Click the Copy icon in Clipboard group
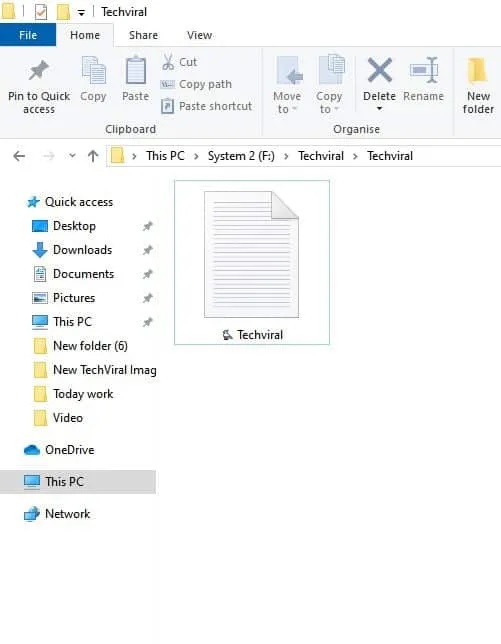Screen dimensions: 501x644 point(93,71)
